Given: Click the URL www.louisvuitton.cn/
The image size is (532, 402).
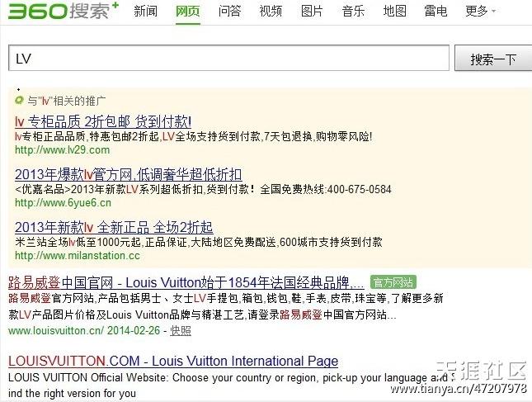Looking at the screenshot, I should tap(56, 330).
